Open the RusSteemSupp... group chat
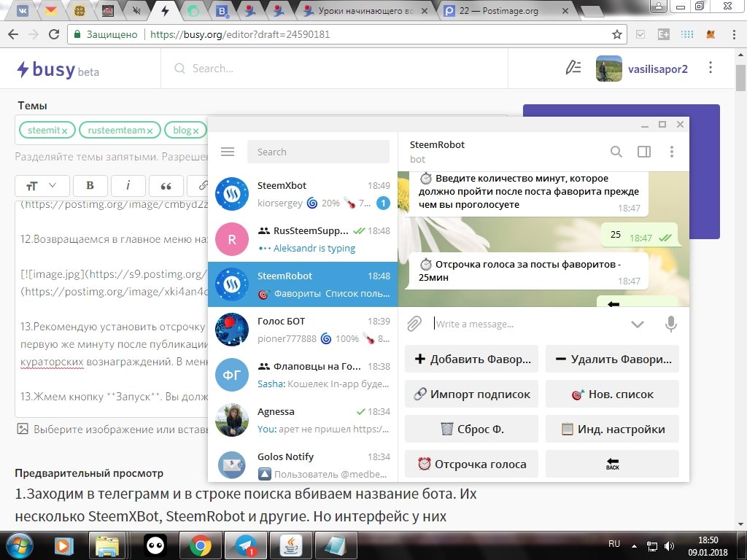This screenshot has width=747, height=560. pyautogui.click(x=303, y=239)
